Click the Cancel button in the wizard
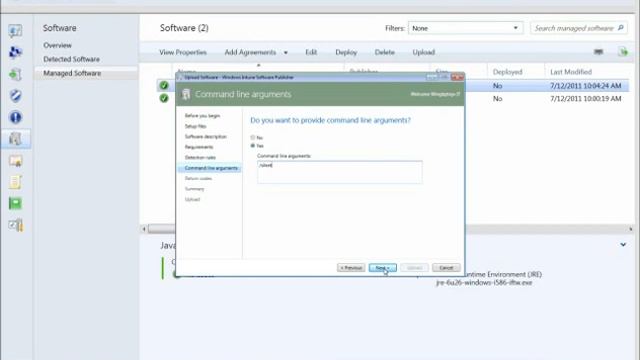640x360 pixels. tap(446, 268)
